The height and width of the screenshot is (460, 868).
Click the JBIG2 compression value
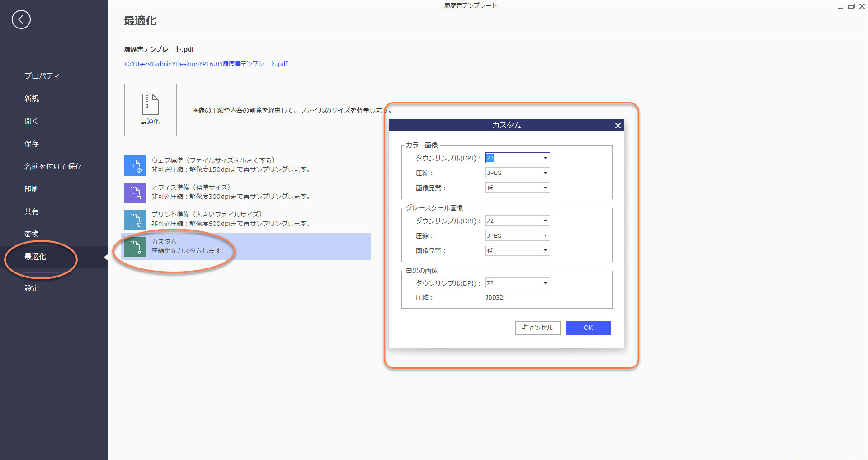tap(494, 297)
